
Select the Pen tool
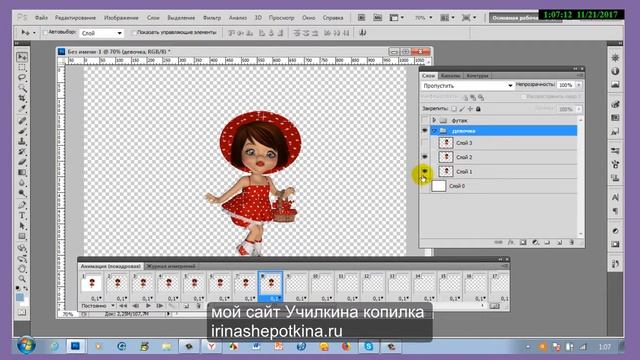[x=22, y=205]
